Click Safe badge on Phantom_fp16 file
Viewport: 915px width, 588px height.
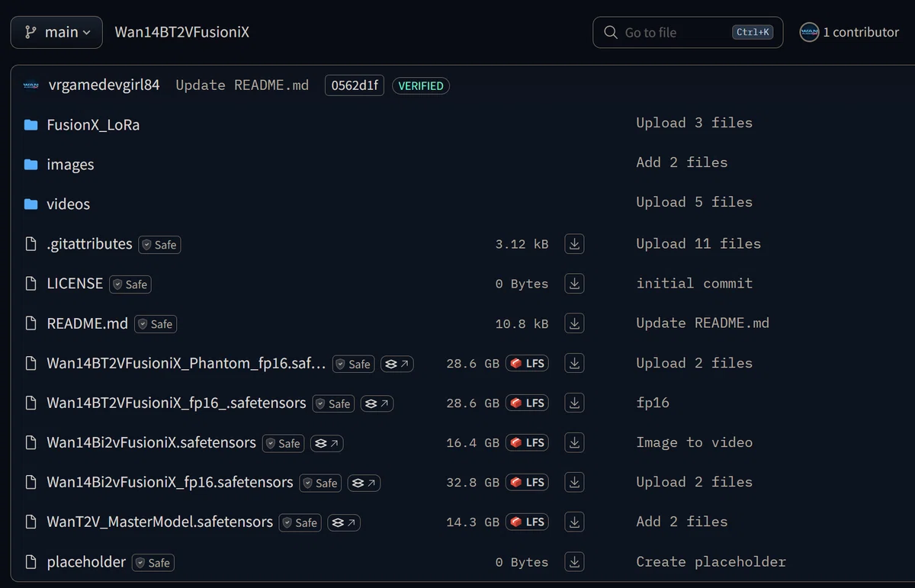tap(354, 364)
